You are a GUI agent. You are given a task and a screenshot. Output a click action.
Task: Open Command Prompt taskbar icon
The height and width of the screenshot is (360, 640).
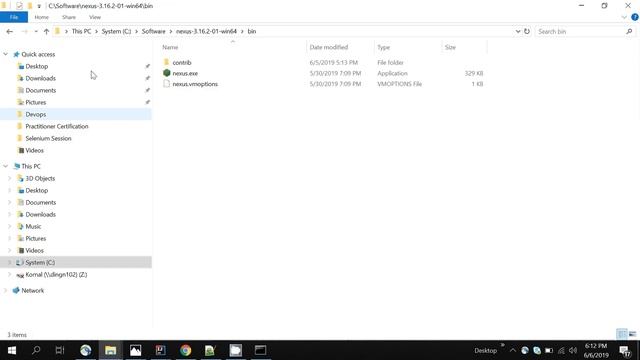(260, 350)
